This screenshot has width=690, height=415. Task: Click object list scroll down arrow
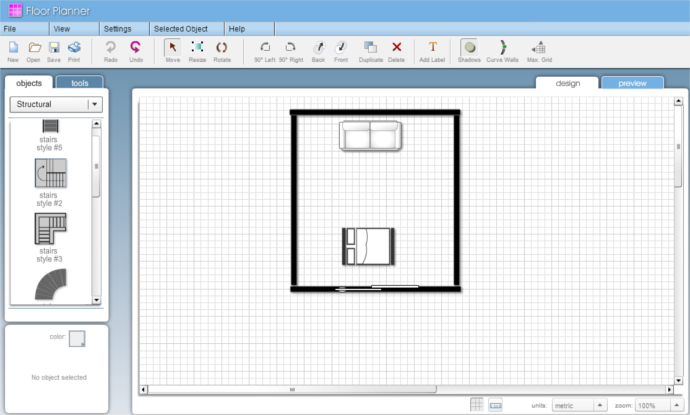click(96, 300)
